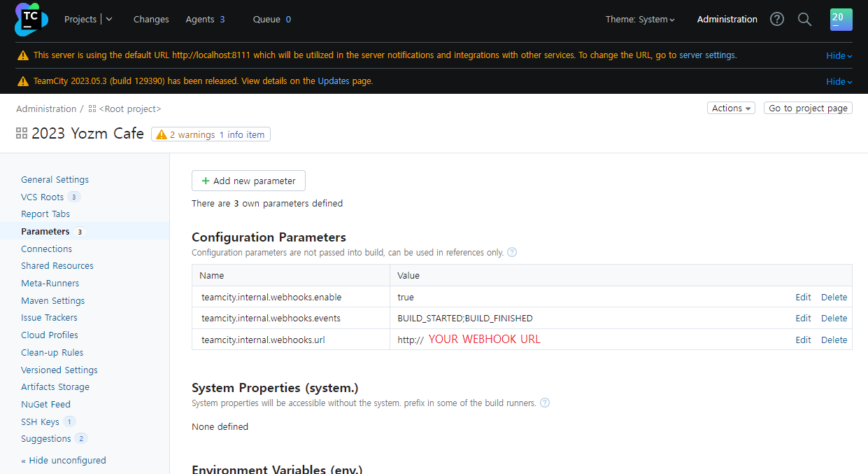This screenshot has width=868, height=474.
Task: Delete the teamcity.internal.webhooks.events parameter
Action: 834,319
